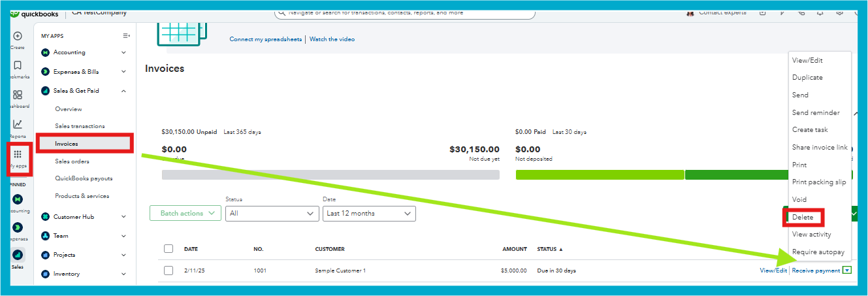This screenshot has width=868, height=296.
Task: Open My apps grid icon
Action: [x=18, y=154]
